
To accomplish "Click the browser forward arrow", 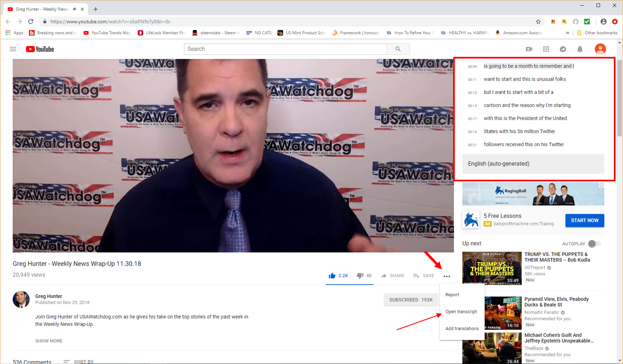I will (x=20, y=22).
